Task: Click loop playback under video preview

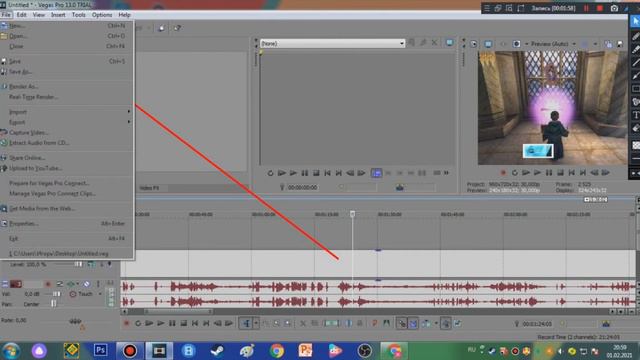Action: [x=515, y=173]
